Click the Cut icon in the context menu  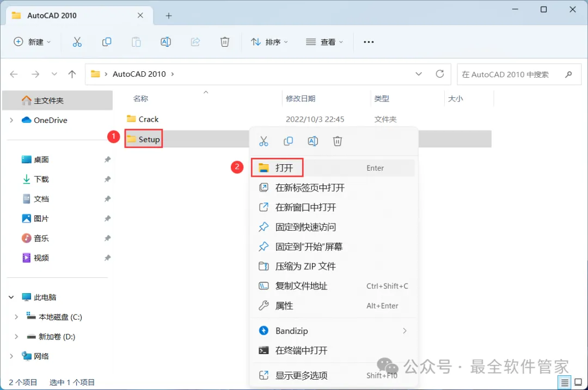(264, 141)
